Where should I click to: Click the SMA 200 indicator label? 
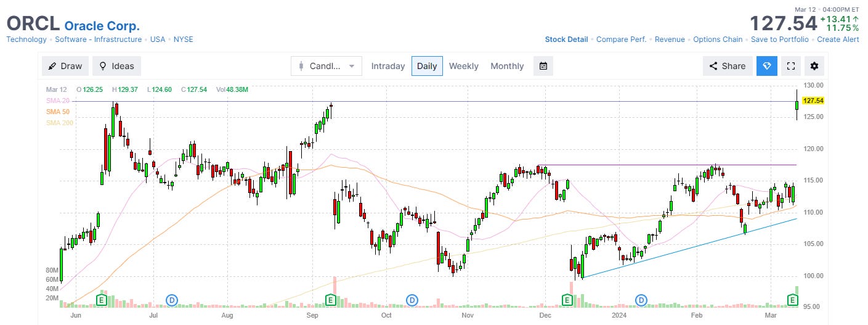click(x=59, y=123)
